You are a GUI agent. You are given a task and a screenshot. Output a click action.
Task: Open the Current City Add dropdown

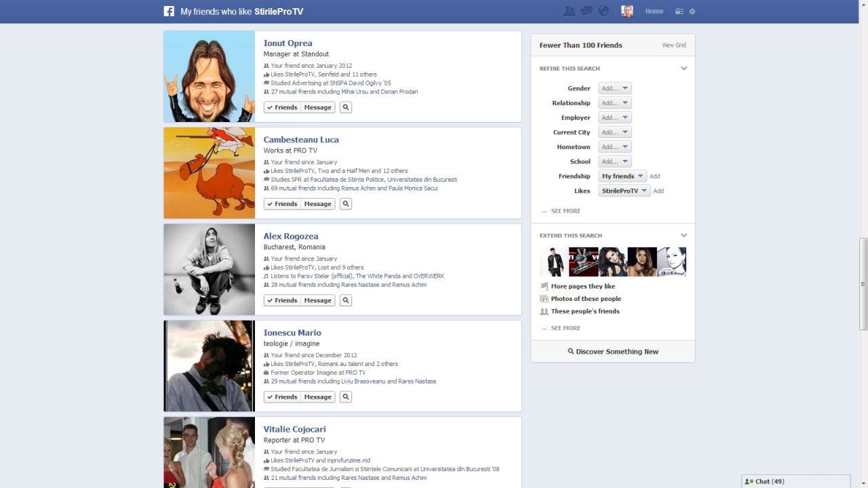(x=614, y=132)
